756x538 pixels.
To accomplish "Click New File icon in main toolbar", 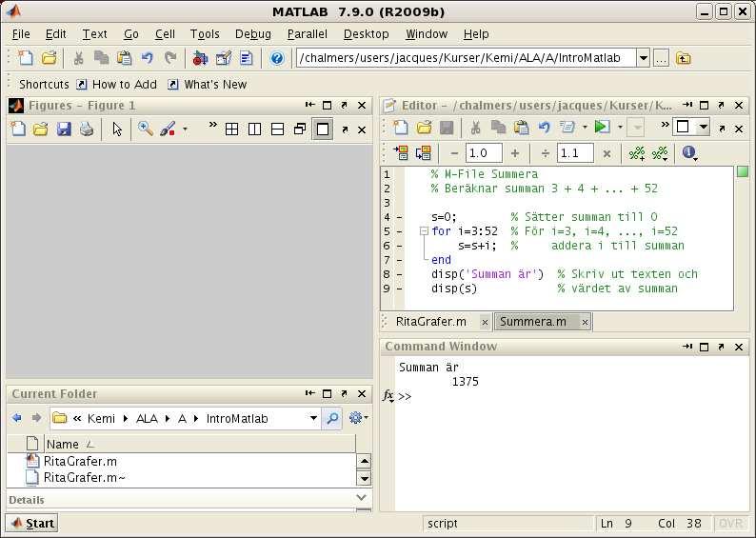I will 25,58.
